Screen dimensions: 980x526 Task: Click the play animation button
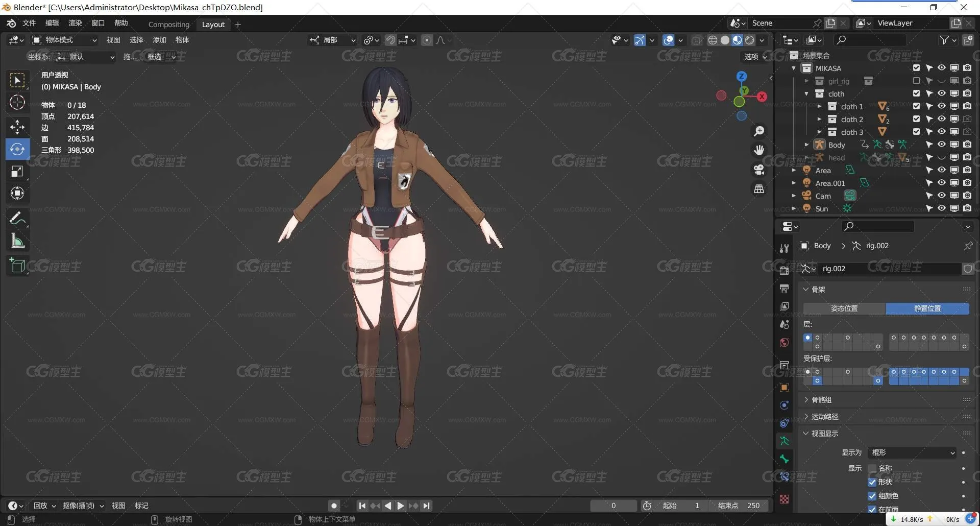coord(401,506)
